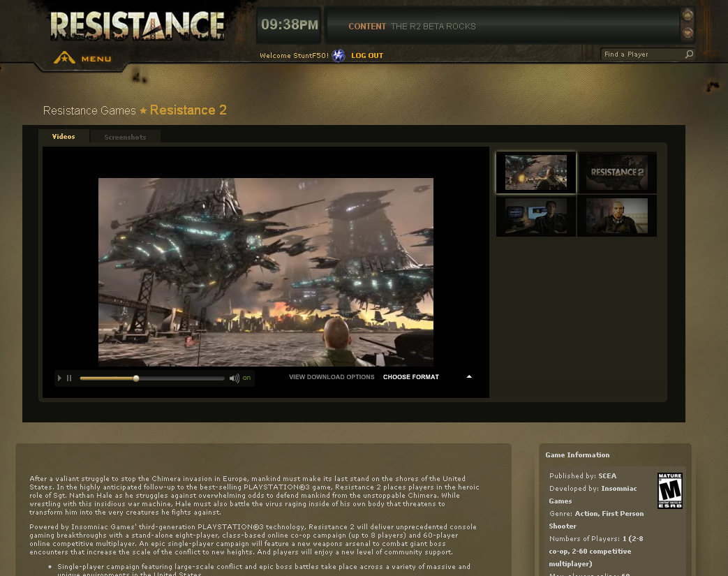Expand the Choose Format arrow
728x576 pixels.
(469, 377)
